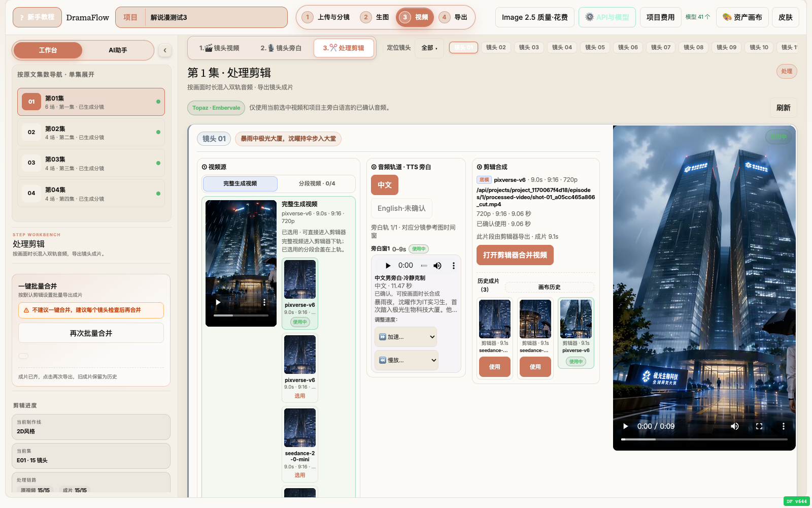The height and width of the screenshot is (508, 812).
Task: Play the complete generated video thumbnail
Action: pos(218,302)
